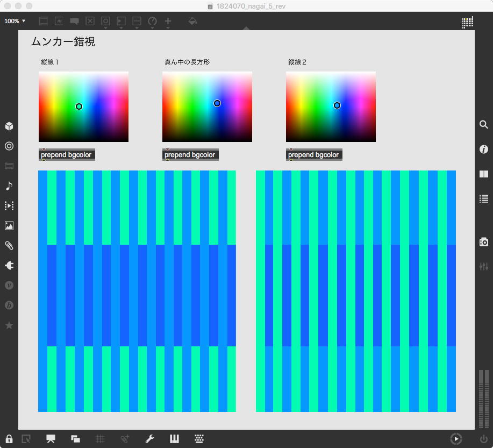Select the 真ん中の長方形 label
This screenshot has height=448, width=493.
(187, 62)
